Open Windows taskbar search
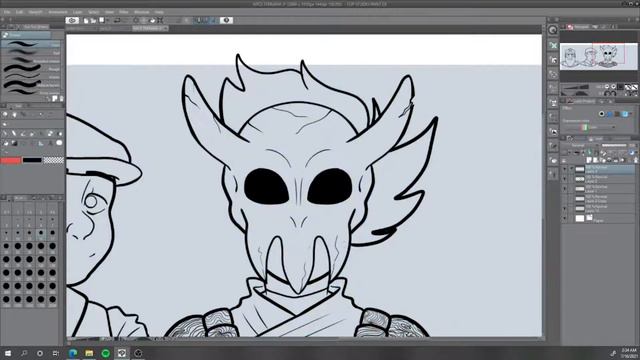Viewport: 640px width, 360px height. [x=24, y=353]
